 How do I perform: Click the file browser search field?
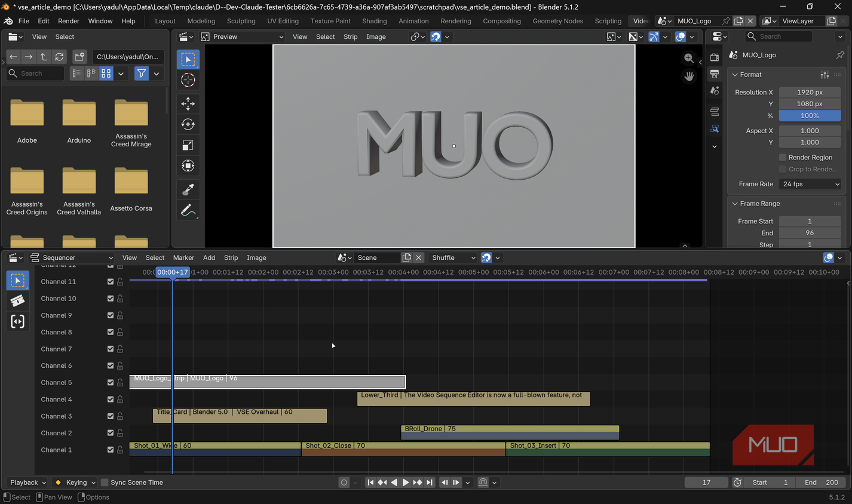(x=35, y=73)
